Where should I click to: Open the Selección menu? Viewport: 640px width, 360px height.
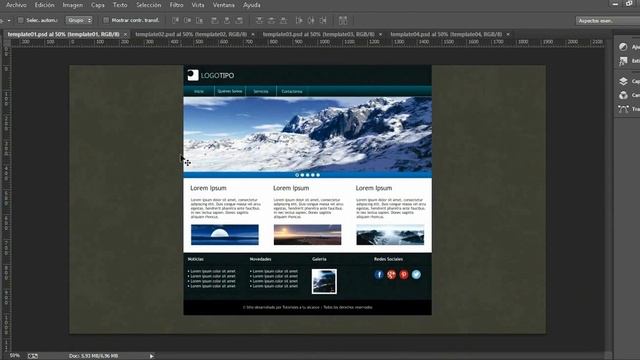click(x=149, y=5)
